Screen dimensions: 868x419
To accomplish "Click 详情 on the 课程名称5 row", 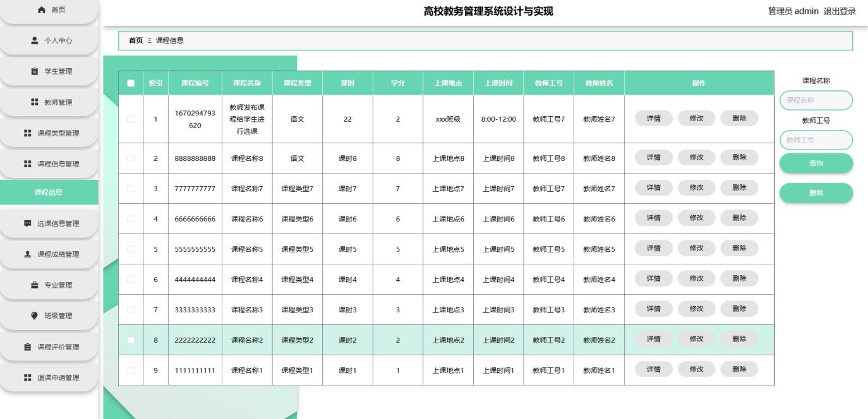I will tap(652, 247).
